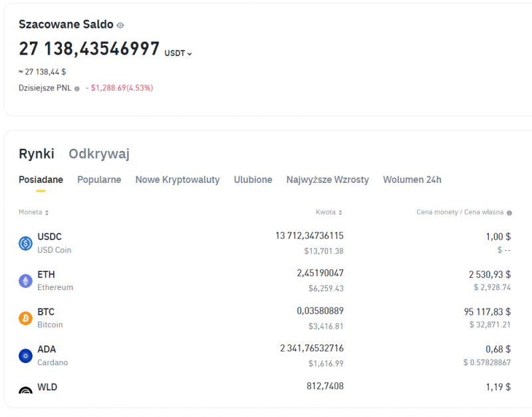532x417 pixels.
Task: Click the BTC price 95 117,83 $
Action: pos(487,311)
